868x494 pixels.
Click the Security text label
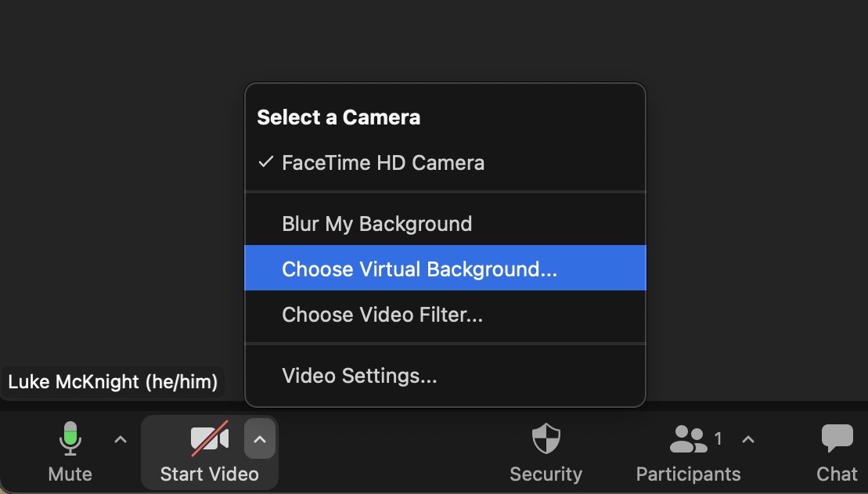click(x=546, y=474)
